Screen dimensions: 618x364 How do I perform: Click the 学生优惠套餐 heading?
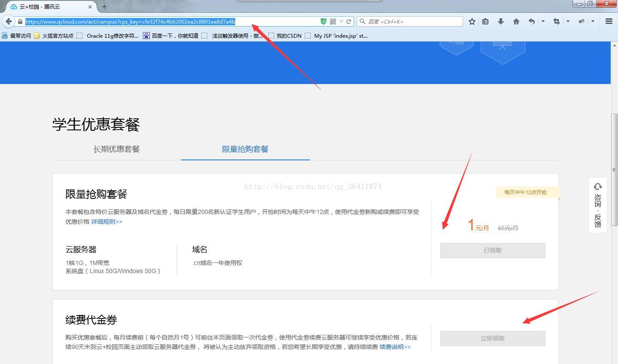click(96, 124)
